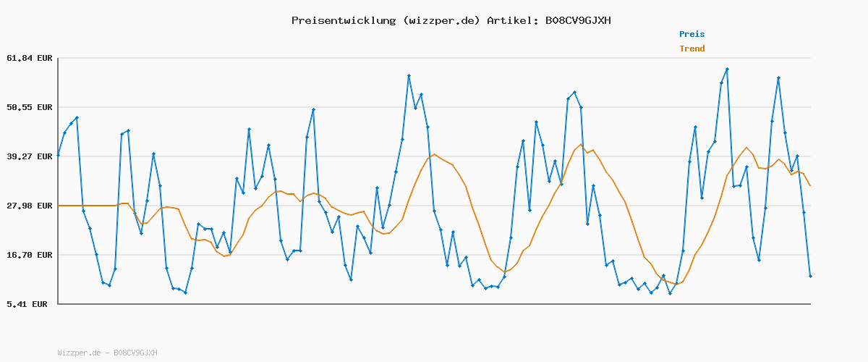Click the article ID B08CV9GJXH in title
This screenshot has width=868, height=362.
coord(577,20)
